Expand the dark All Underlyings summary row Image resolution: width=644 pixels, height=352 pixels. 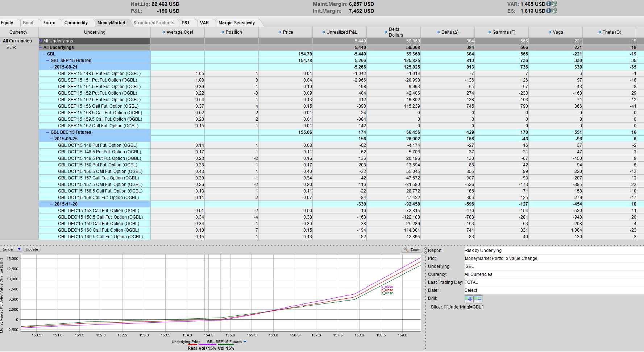click(41, 41)
